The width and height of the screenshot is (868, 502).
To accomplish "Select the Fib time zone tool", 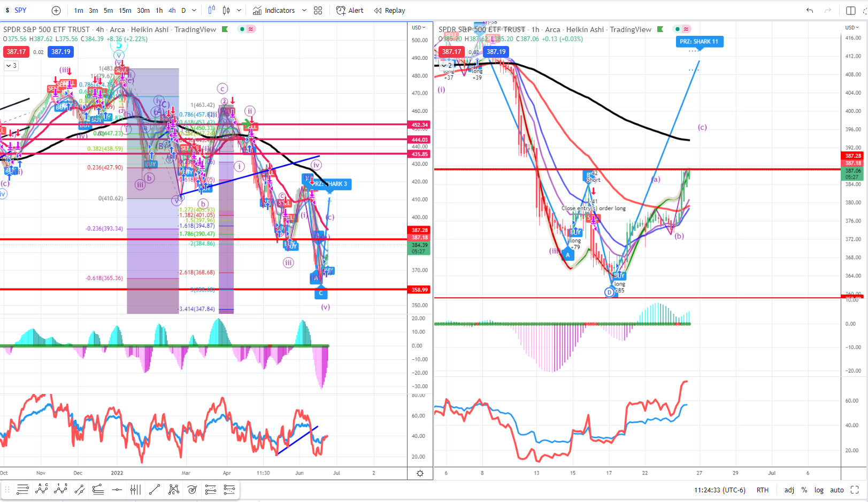I will click(135, 489).
